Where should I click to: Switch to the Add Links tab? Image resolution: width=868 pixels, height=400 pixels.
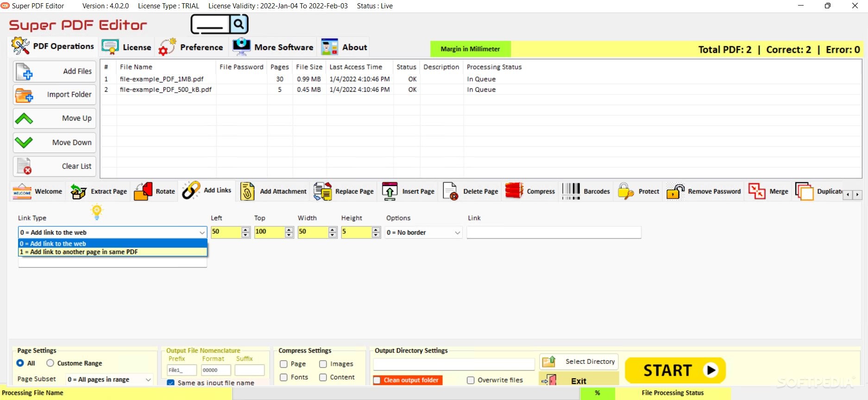[207, 190]
